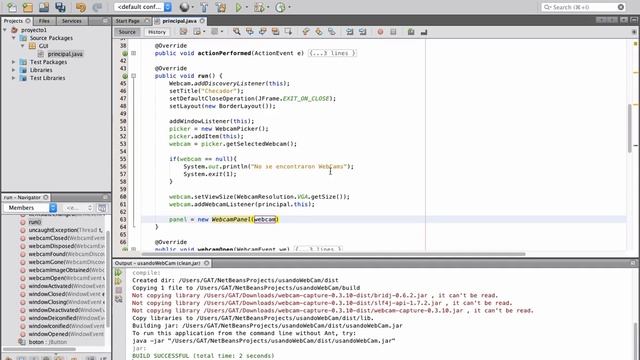Toggle Highlight Search in editor toolbar

[x=276, y=32]
